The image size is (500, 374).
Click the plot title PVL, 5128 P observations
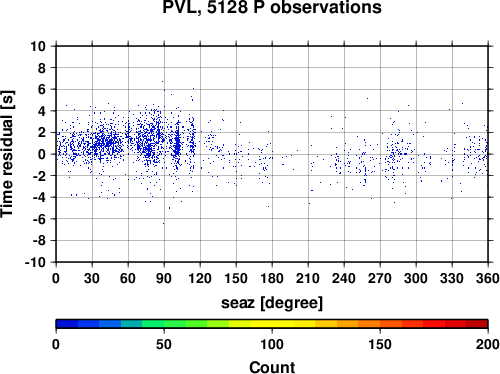click(x=272, y=7)
